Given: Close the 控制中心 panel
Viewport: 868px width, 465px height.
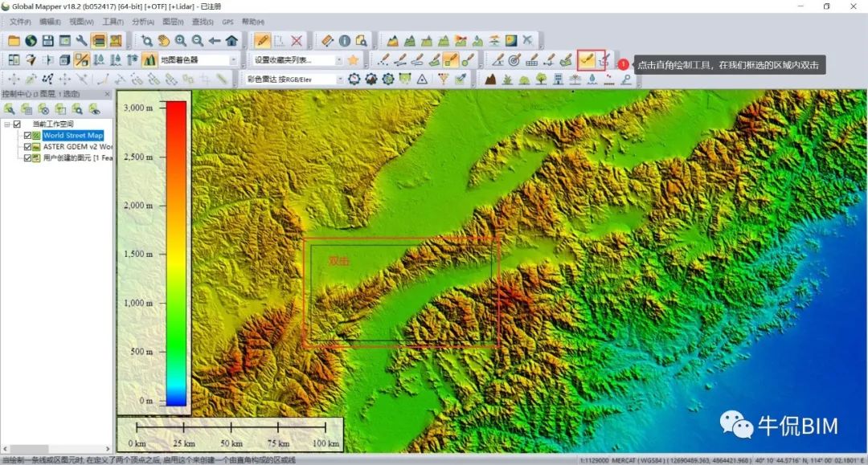Looking at the screenshot, I should (108, 94).
